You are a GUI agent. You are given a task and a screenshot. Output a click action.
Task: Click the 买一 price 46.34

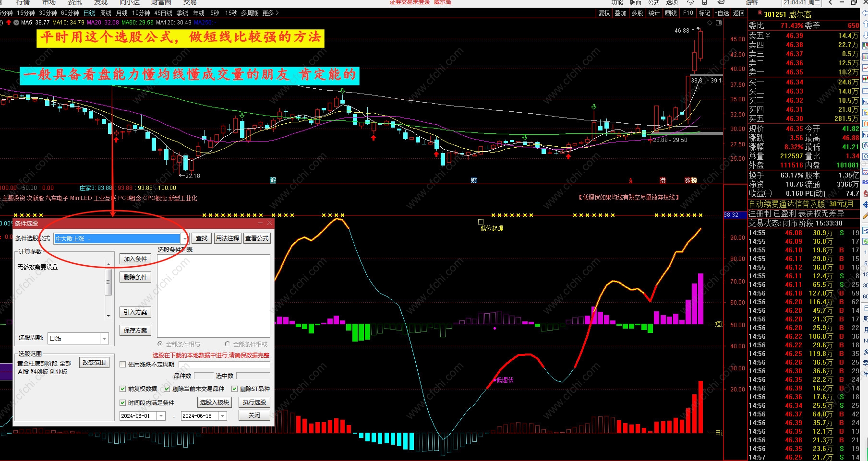(795, 83)
